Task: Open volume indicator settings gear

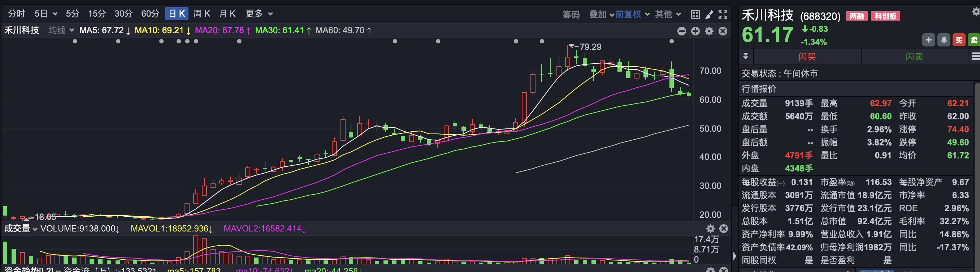Action: tap(710, 229)
